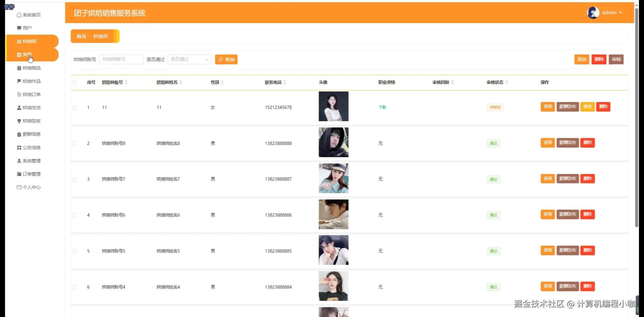The height and width of the screenshot is (317, 644).
Task: Click 修改 for account 11 row
Action: (587, 107)
